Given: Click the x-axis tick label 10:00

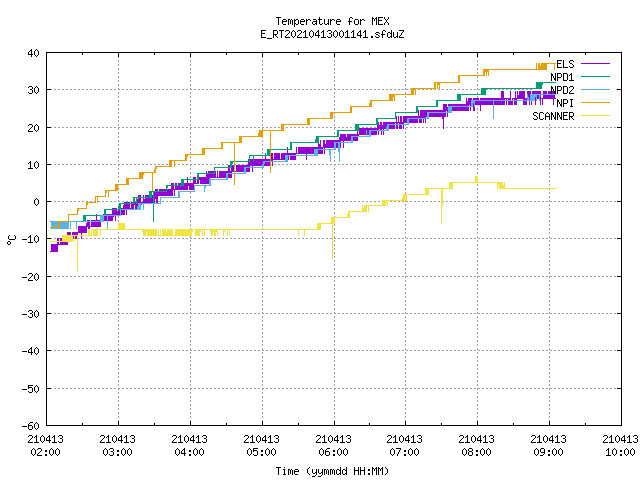Looking at the screenshot, I should coord(620,452).
